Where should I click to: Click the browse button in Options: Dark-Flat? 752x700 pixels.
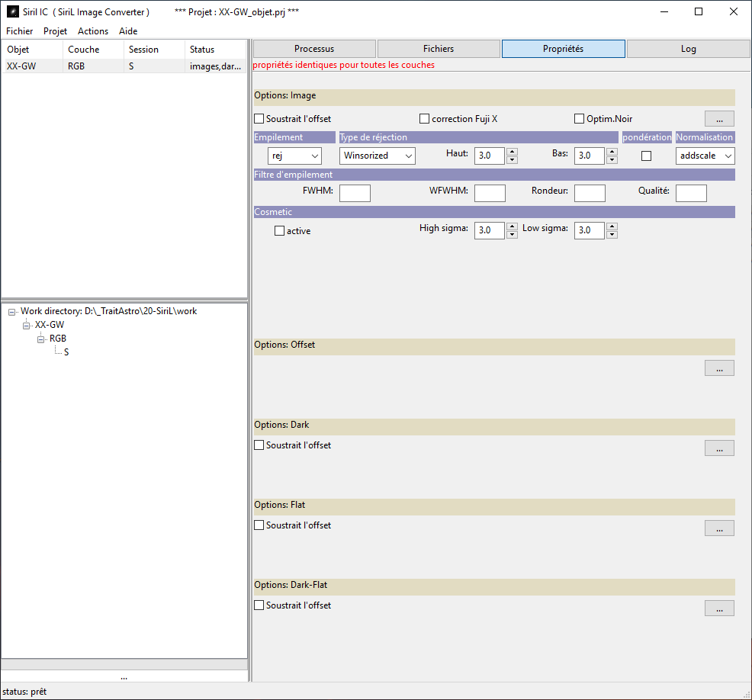point(719,608)
